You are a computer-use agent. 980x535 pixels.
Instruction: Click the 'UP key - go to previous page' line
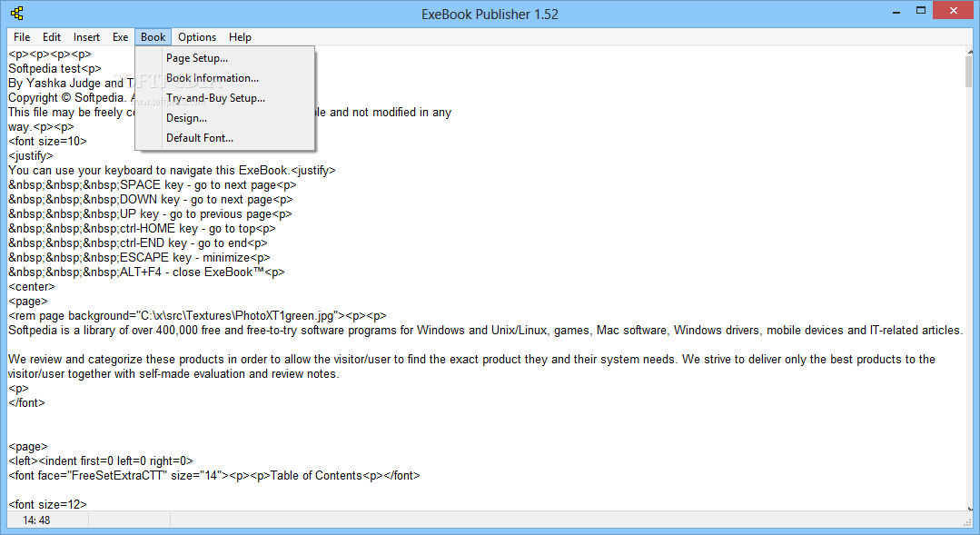click(x=150, y=213)
